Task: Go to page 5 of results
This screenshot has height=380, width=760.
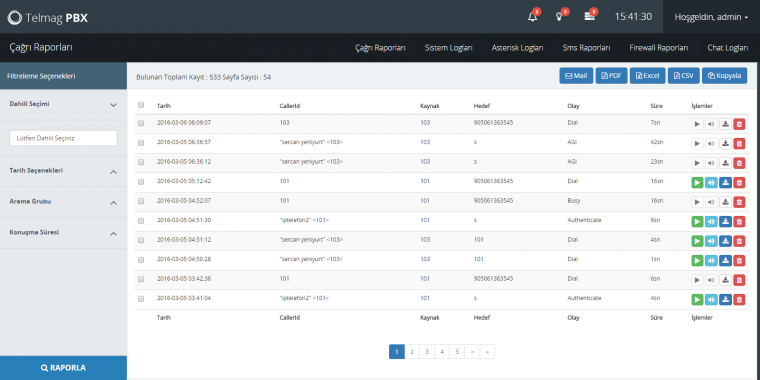Action: pyautogui.click(x=457, y=352)
